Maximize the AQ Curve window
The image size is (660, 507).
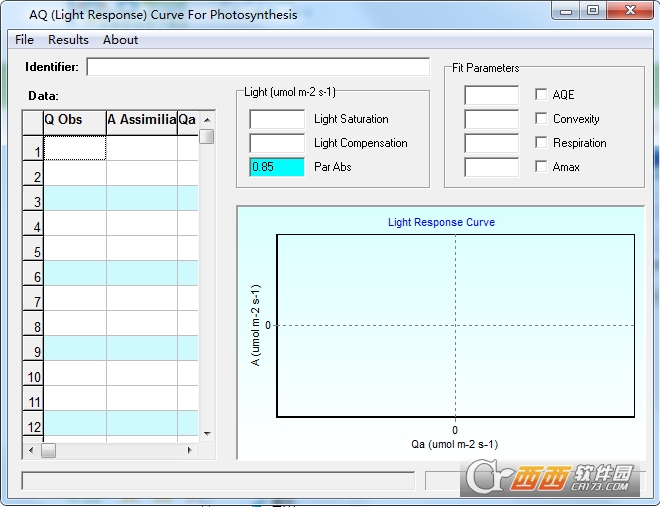tap(593, 11)
